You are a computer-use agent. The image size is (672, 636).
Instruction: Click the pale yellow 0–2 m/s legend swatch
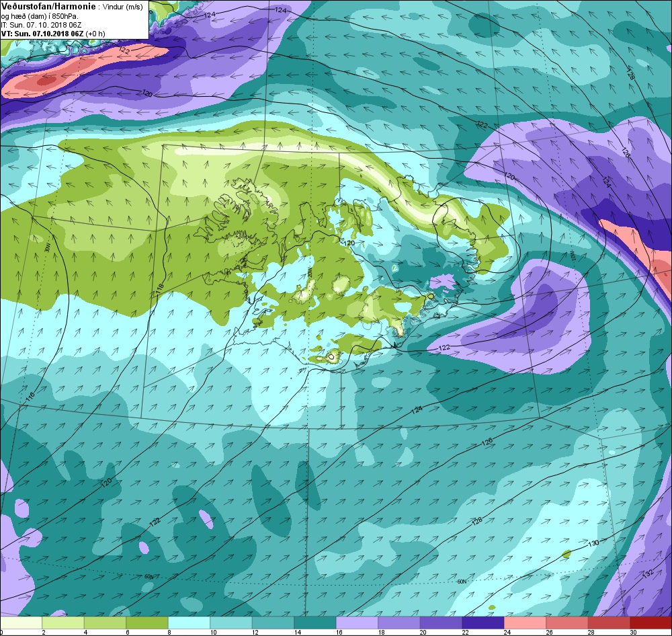21,623
